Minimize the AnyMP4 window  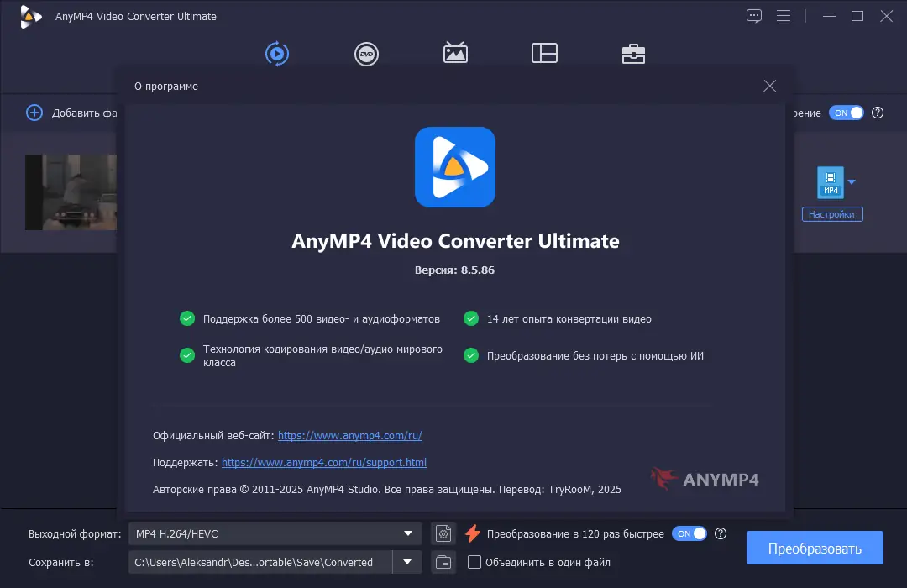tap(830, 16)
